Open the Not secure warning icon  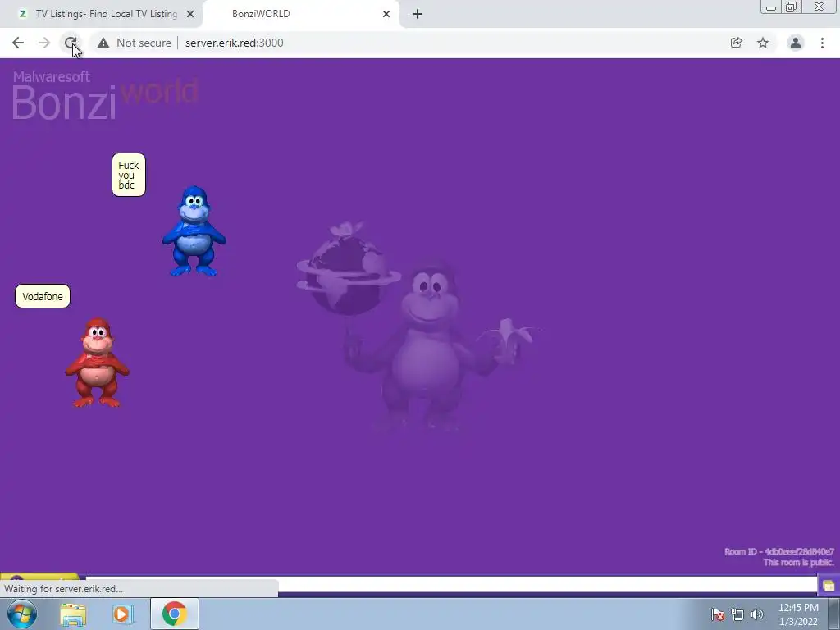103,43
